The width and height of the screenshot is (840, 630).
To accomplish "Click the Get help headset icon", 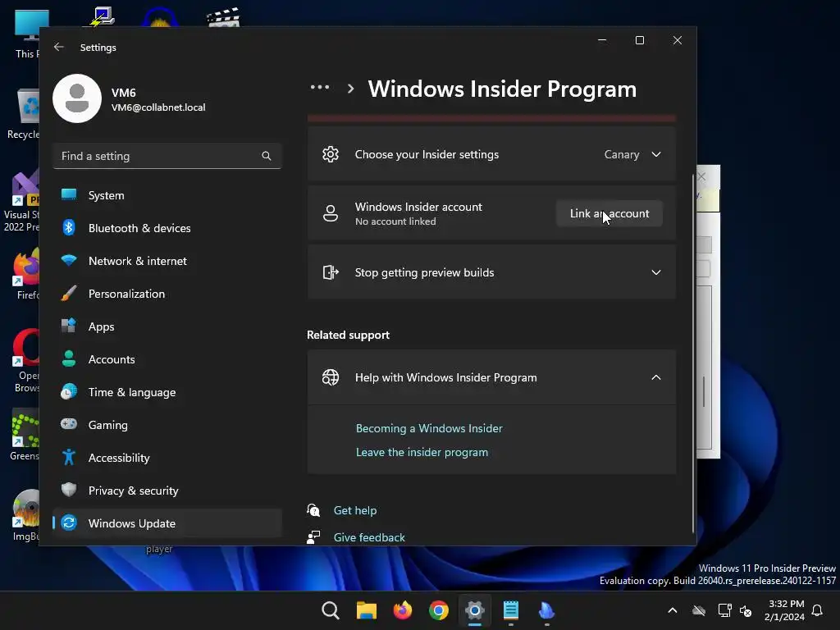I will tap(313, 510).
